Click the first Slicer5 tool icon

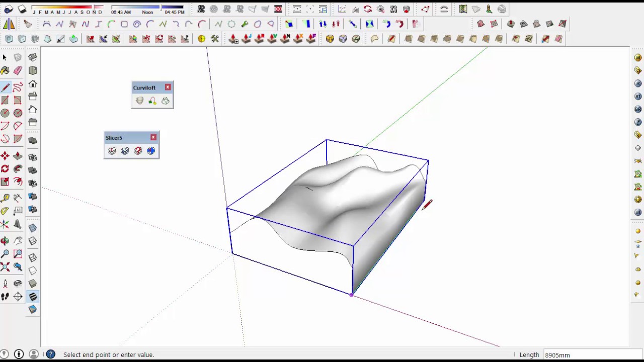112,151
